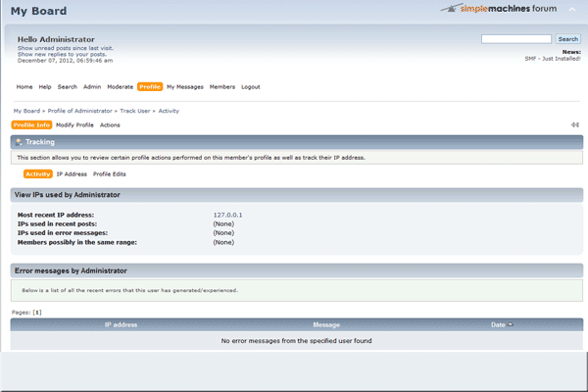Click page number 1
588x392 pixels.
tap(37, 313)
